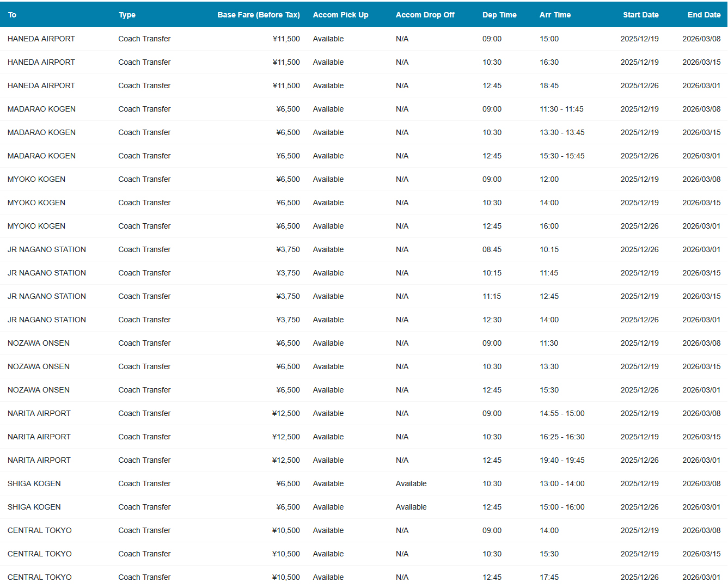Screen dimensions: 728x588
Task: Click JR NAGANO STATION in the 11:15 departure row
Action: point(47,296)
